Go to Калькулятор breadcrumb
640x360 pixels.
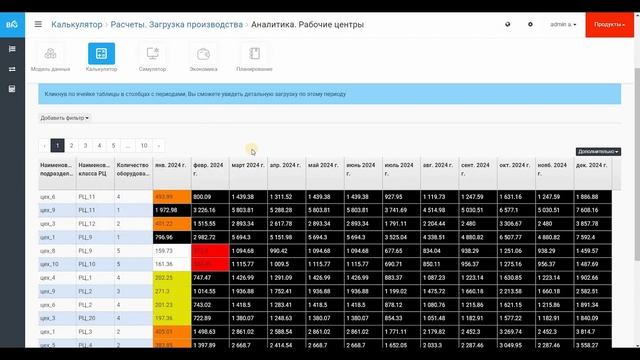77,24
